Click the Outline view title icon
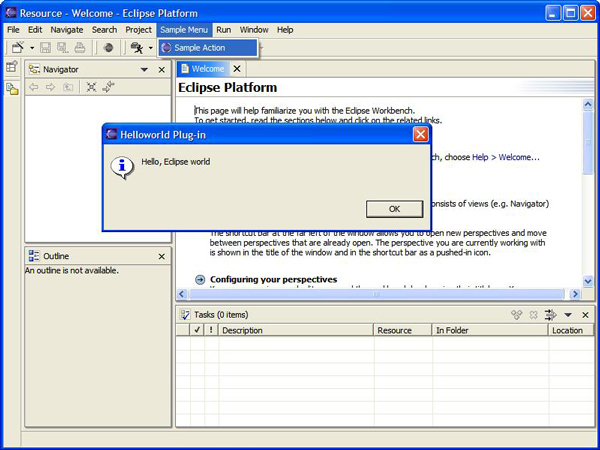Screen dimensions: 600x450 click(34, 256)
